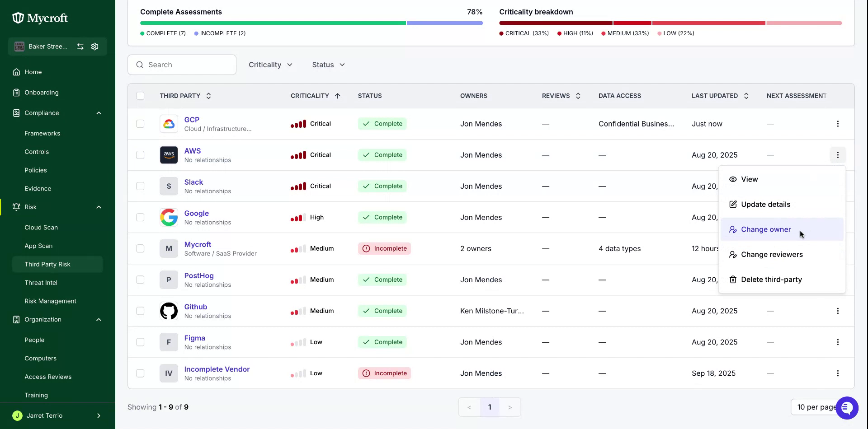Click the Search input field
This screenshot has height=429, width=868.
[x=182, y=65]
